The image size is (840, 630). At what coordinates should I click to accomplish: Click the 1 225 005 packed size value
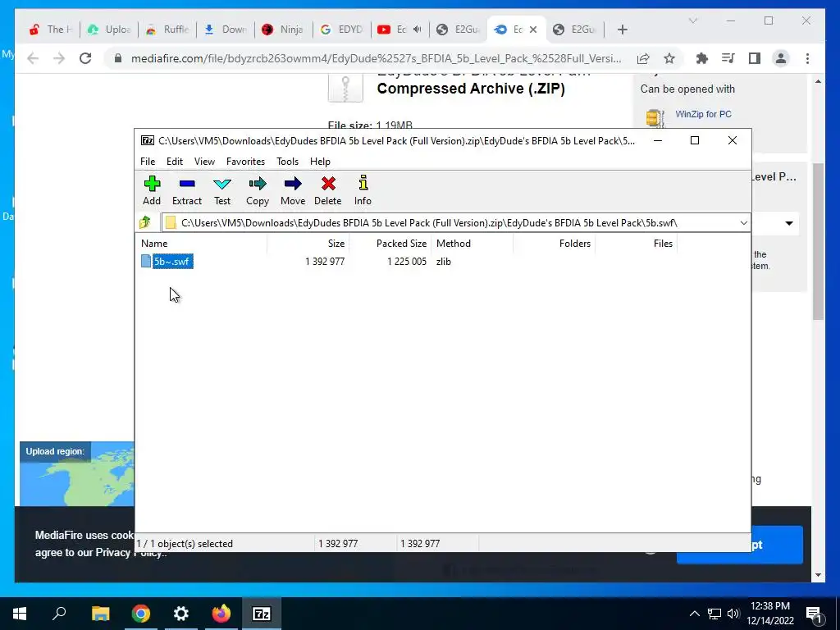click(407, 262)
